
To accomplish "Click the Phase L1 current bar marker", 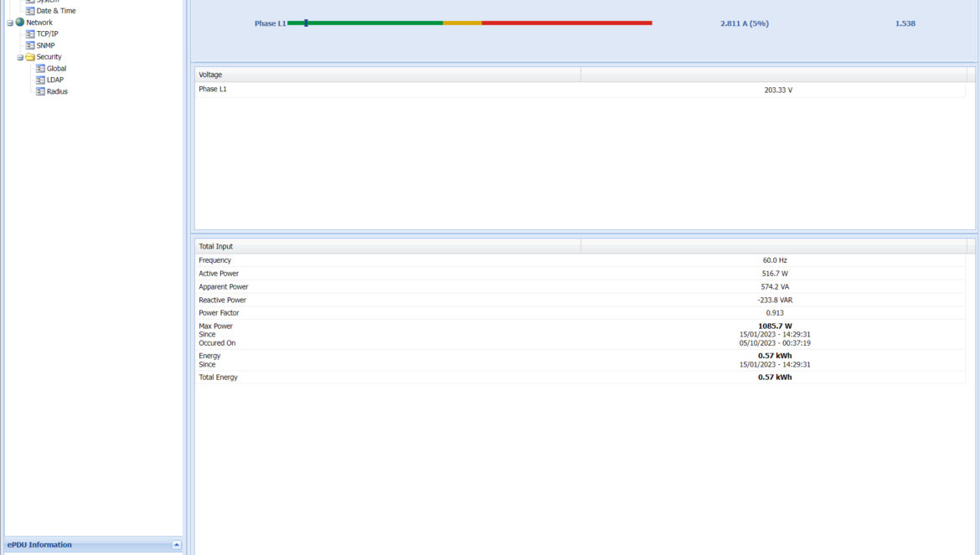I will point(306,23).
